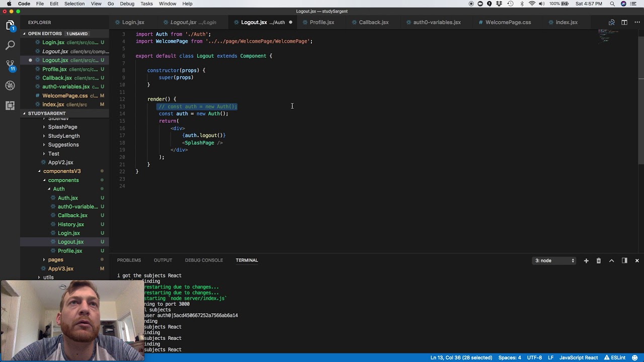Click the Show Opened Editors icon beside the tabs
The image size is (644, 362).
611,22
